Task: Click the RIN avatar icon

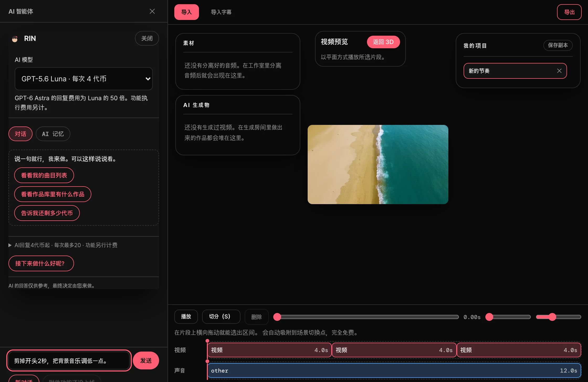Action: click(x=15, y=39)
